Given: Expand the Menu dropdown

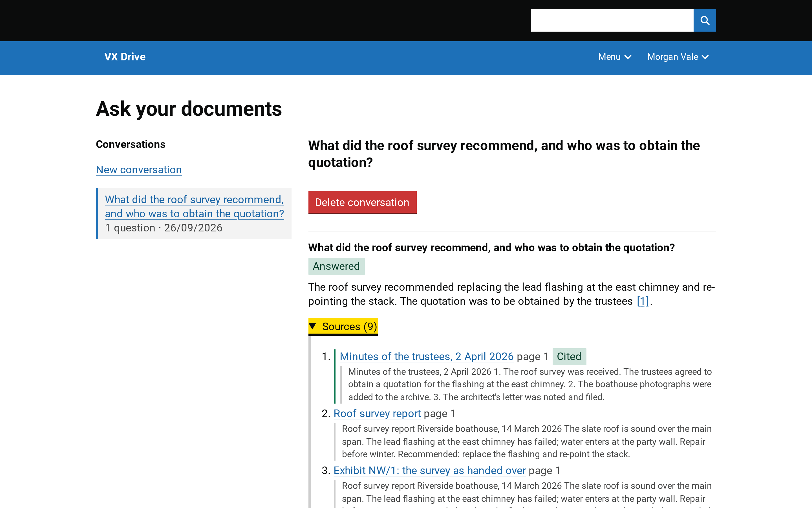Looking at the screenshot, I should (x=615, y=57).
